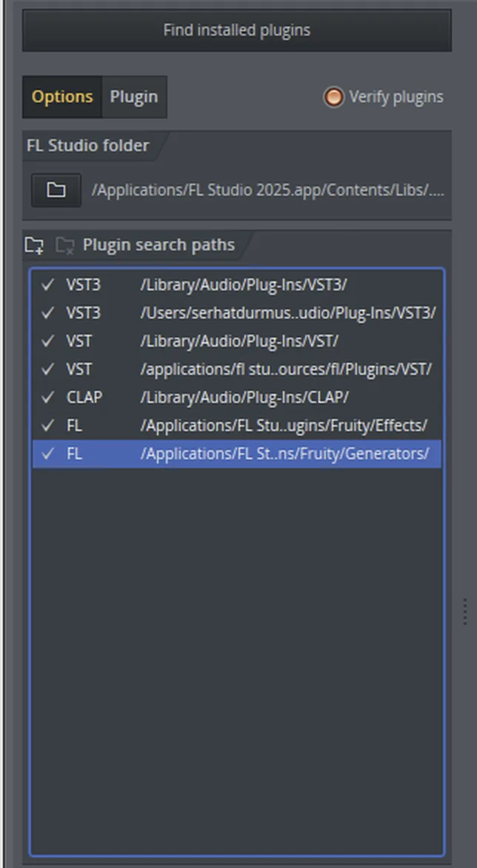Screen dimensions: 477x868
Task: Uncheck the /Library/Audio/Plug-Ins/VST/ path
Action: (x=48, y=341)
